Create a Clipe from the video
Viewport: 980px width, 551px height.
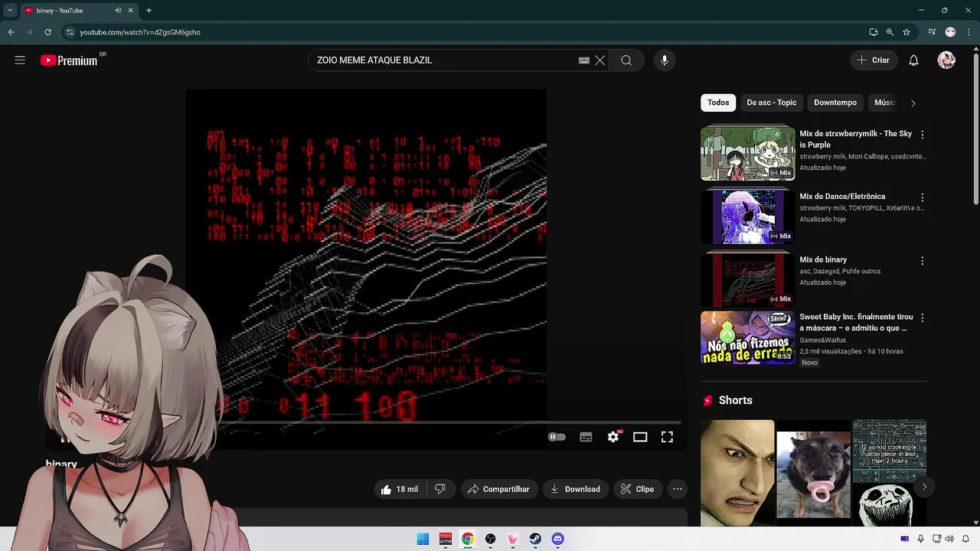(x=637, y=489)
